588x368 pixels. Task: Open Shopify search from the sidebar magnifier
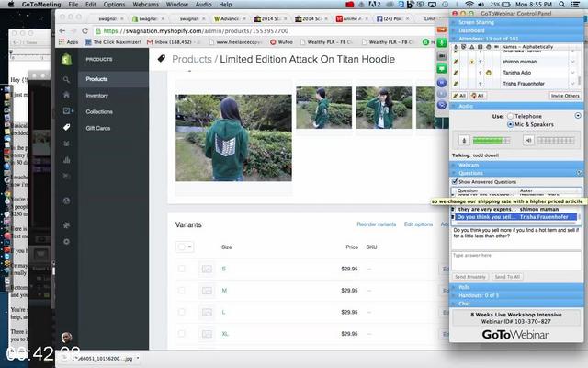point(66,79)
